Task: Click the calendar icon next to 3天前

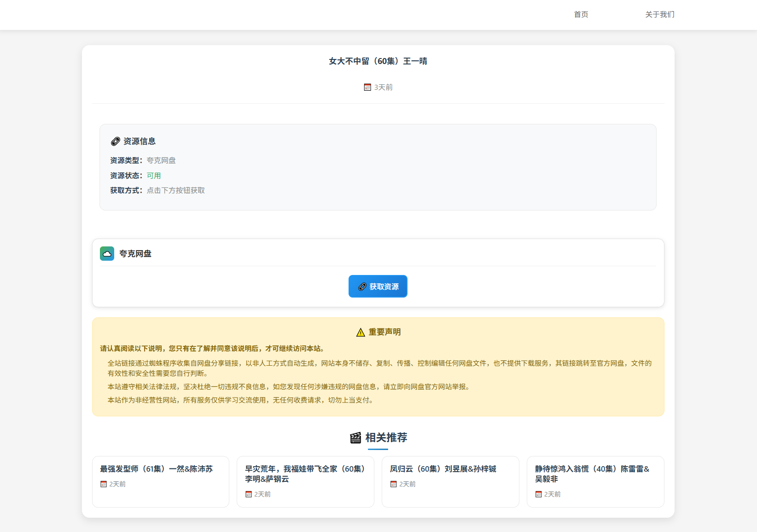Action: (x=367, y=88)
